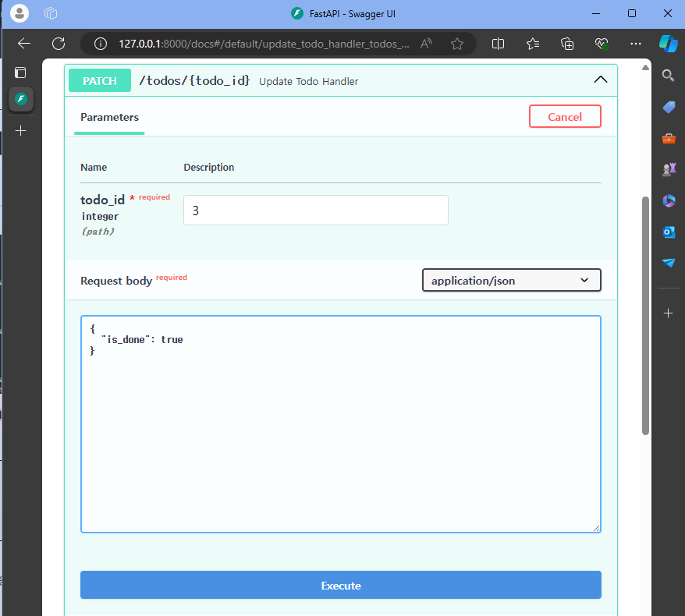Open the Favorites list icon
685x616 pixels.
tap(533, 44)
